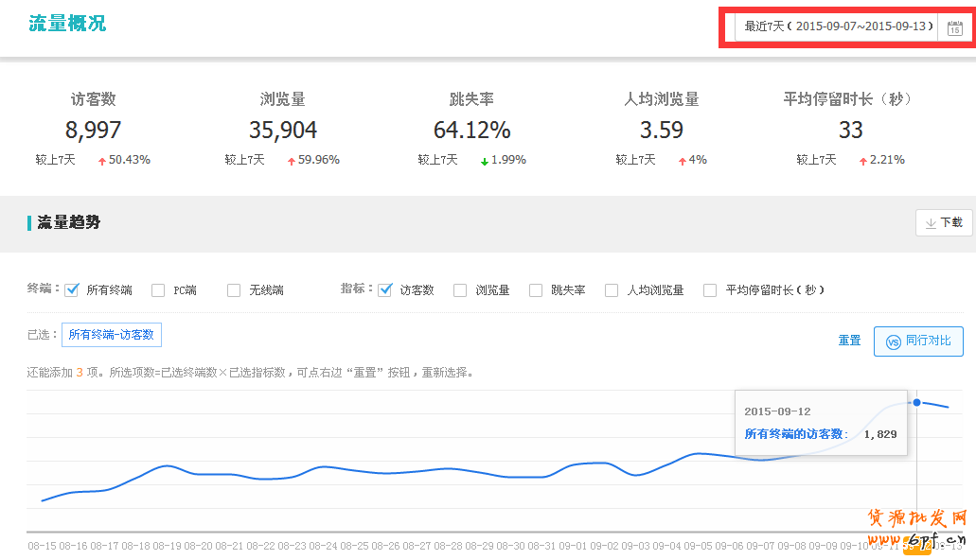
Task: Open the 最近7天 date range dropdown
Action: (x=838, y=26)
